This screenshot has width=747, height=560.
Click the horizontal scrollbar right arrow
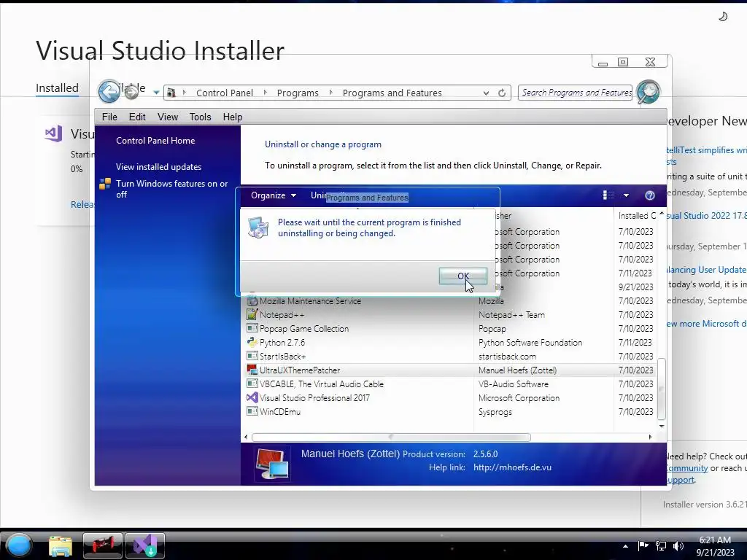[x=650, y=437]
